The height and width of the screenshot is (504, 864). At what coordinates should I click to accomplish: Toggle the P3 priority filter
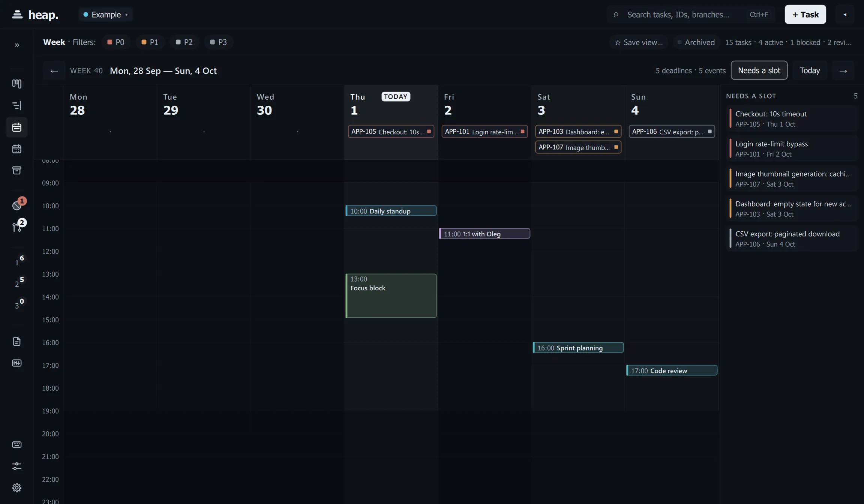point(218,42)
